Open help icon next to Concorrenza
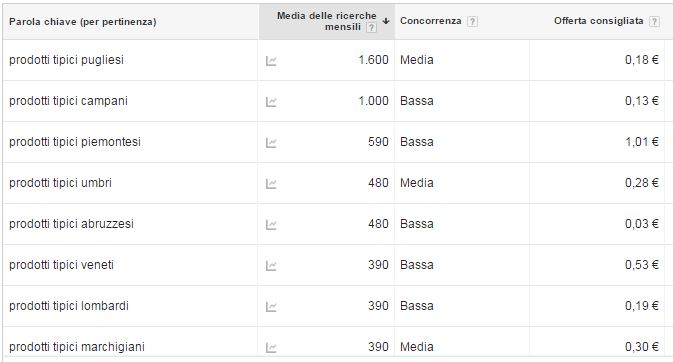Image resolution: width=673 pixels, height=362 pixels. [472, 21]
